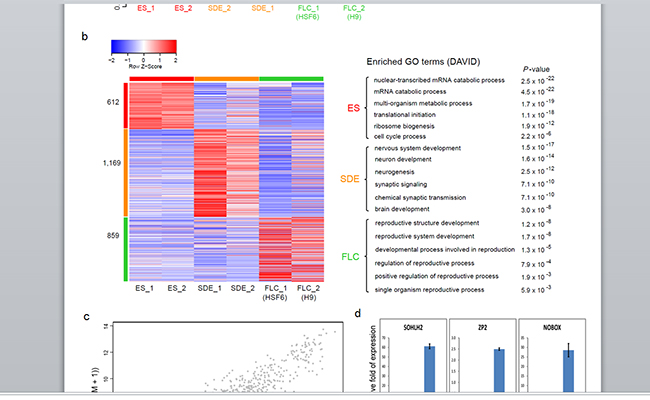Click the 'brain development' GO term
The image size is (650, 400).
point(407,208)
